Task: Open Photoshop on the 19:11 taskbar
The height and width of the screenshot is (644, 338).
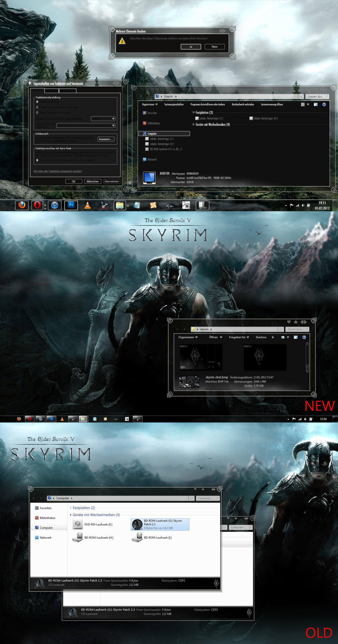Action: [x=71, y=205]
